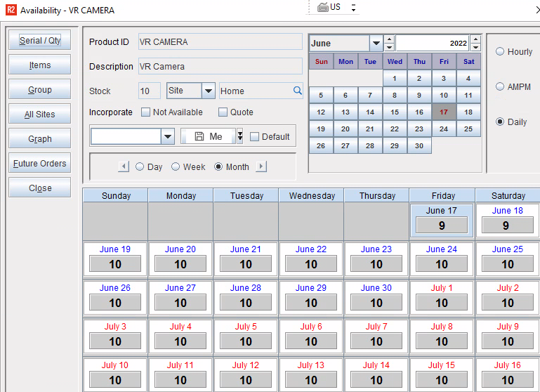Open the Site dropdown
The width and height of the screenshot is (540, 392).
tap(209, 91)
